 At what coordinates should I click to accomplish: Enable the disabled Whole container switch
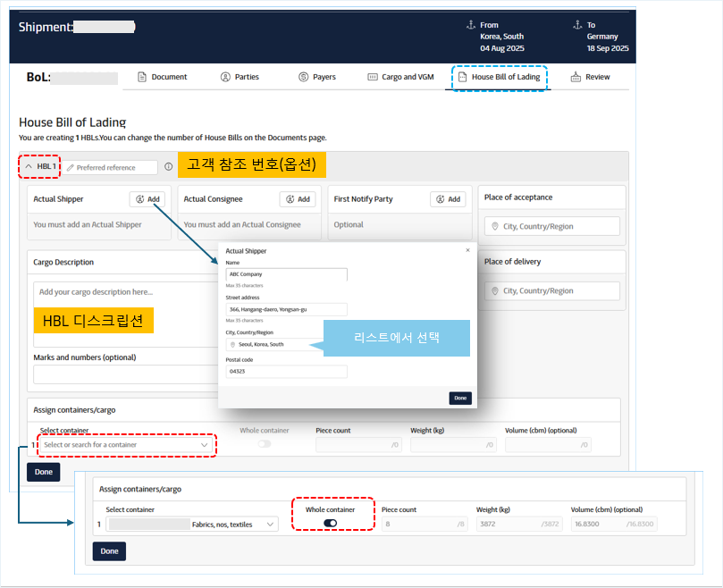point(265,443)
